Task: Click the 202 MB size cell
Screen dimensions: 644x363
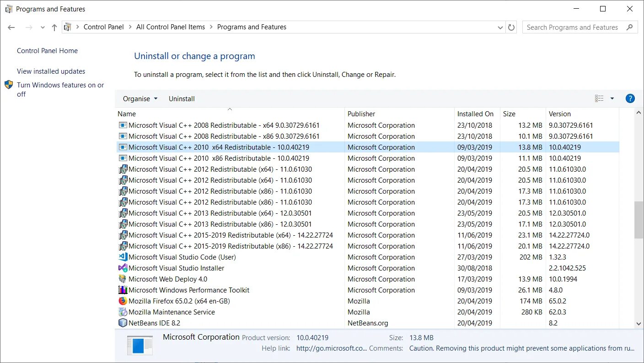Action: click(531, 257)
